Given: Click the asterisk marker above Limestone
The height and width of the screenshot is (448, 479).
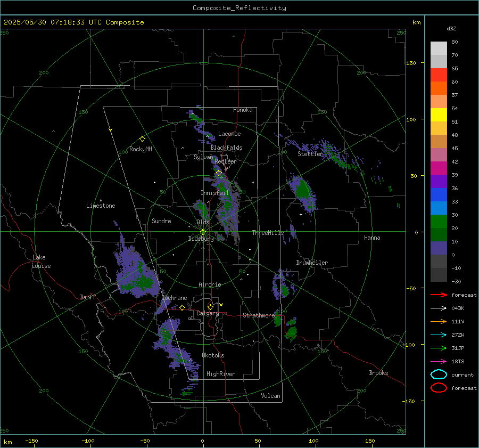Looking at the screenshot, I should click(101, 201).
